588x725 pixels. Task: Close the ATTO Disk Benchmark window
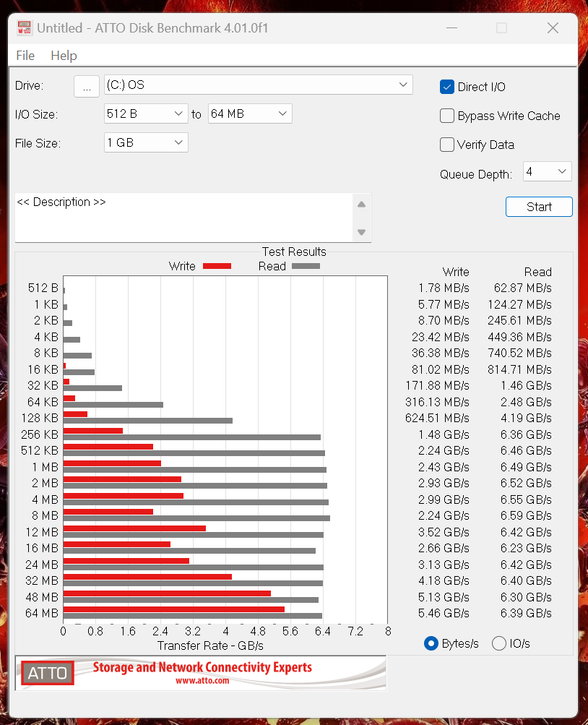(553, 28)
